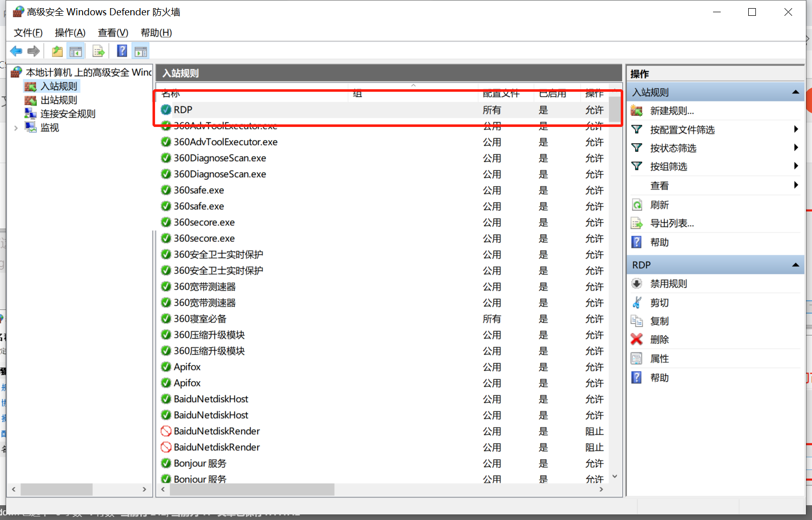Image resolution: width=812 pixels, height=520 pixels.
Task: Click the export list toolbar icon
Action: point(98,51)
